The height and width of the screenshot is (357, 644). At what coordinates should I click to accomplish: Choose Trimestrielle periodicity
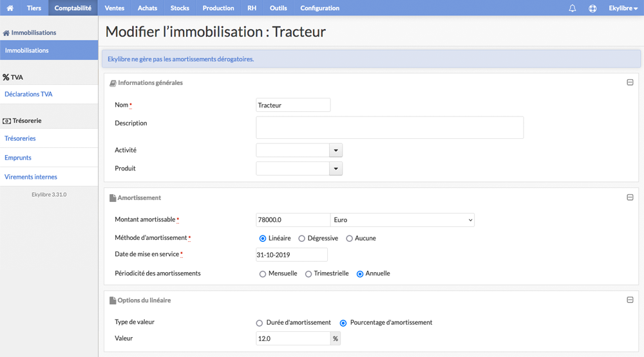click(308, 274)
